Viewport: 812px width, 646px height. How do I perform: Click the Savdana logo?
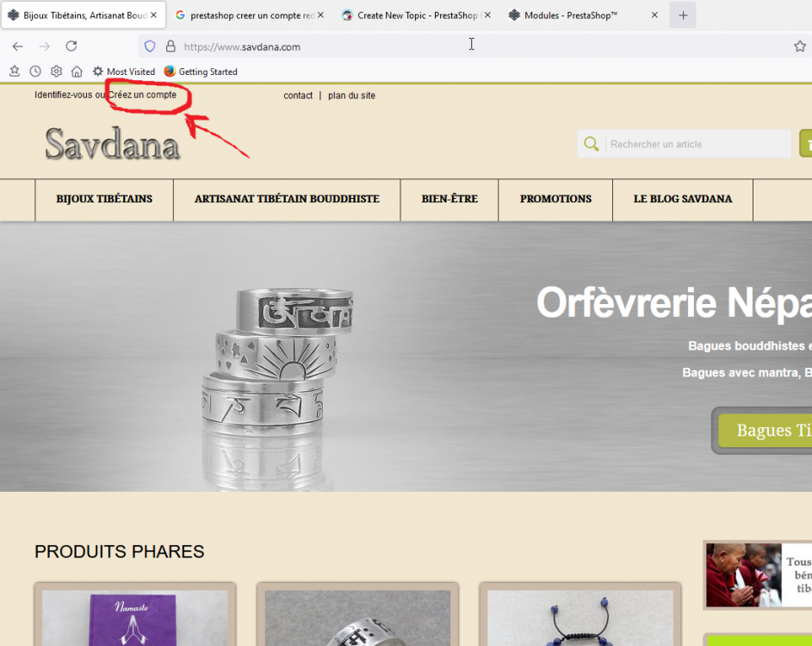pos(113,144)
